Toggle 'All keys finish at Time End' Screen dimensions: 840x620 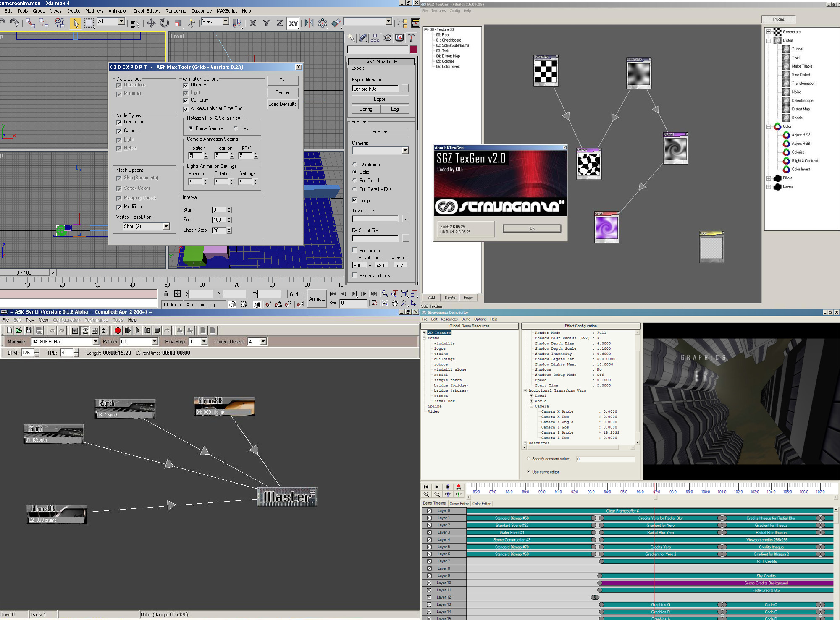coord(186,109)
